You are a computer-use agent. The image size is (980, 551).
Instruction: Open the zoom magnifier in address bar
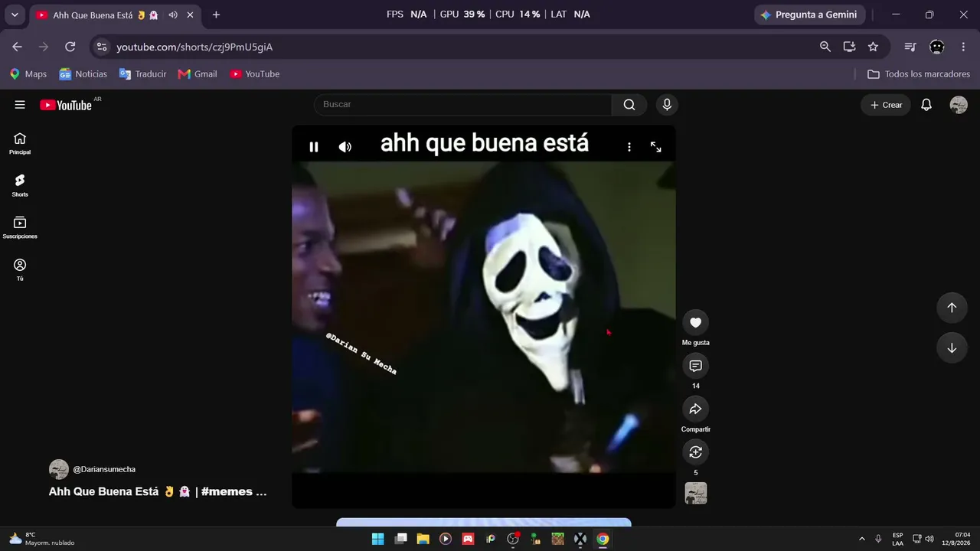click(825, 47)
